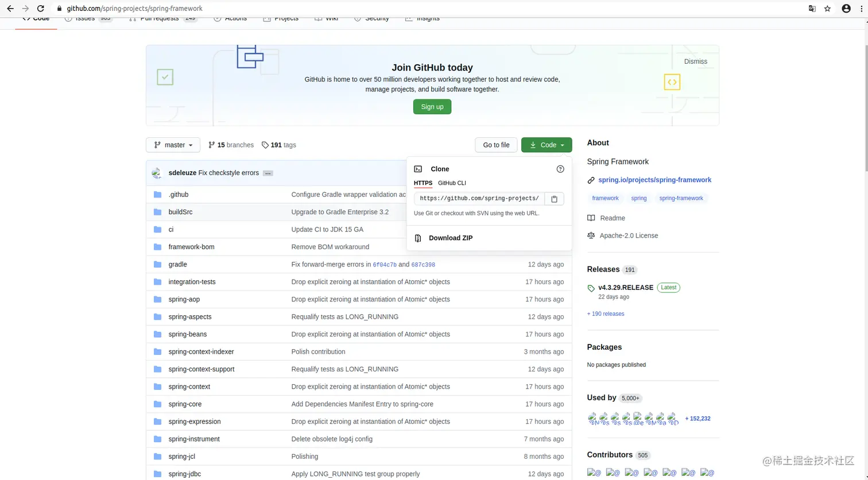Expand commit message ellipsis button
868x480 pixels.
tap(268, 173)
